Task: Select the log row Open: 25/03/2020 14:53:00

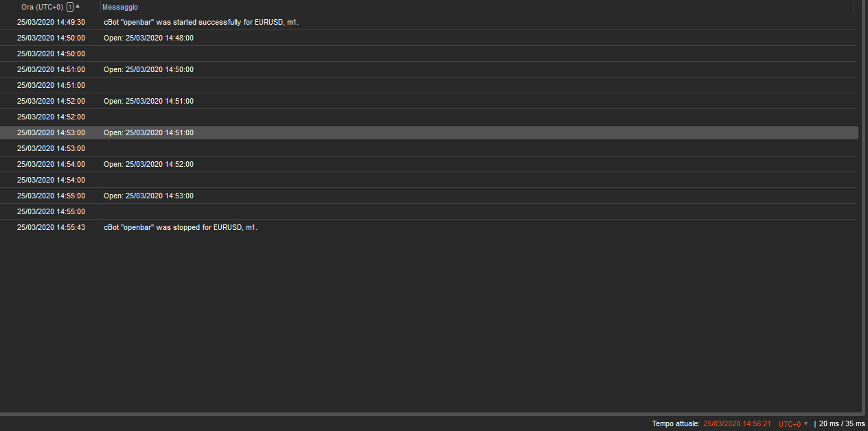Action: (148, 196)
